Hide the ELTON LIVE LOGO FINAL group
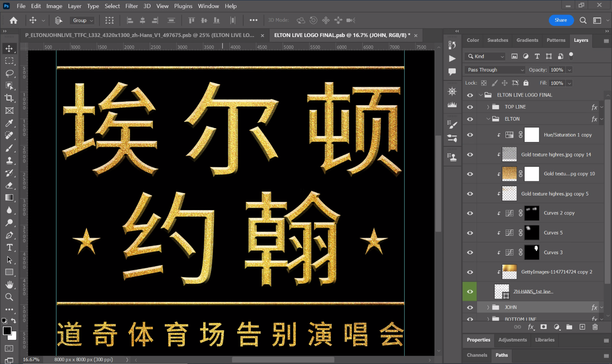The image size is (612, 364). [x=470, y=95]
